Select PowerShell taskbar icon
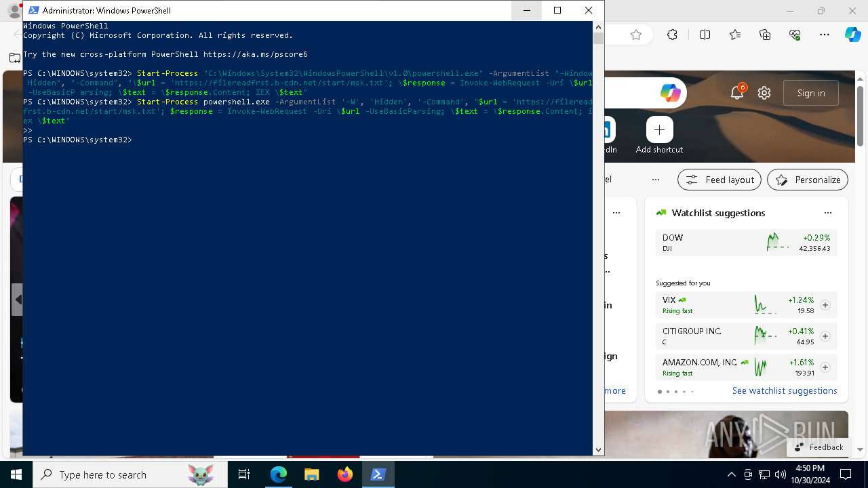Viewport: 868px width, 488px height. 378,474
